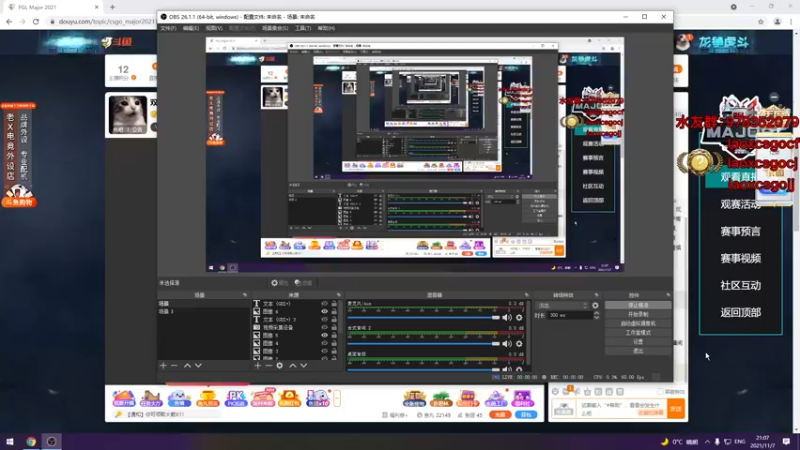Mute the 台式音响 2 audio channel

pyautogui.click(x=507, y=343)
